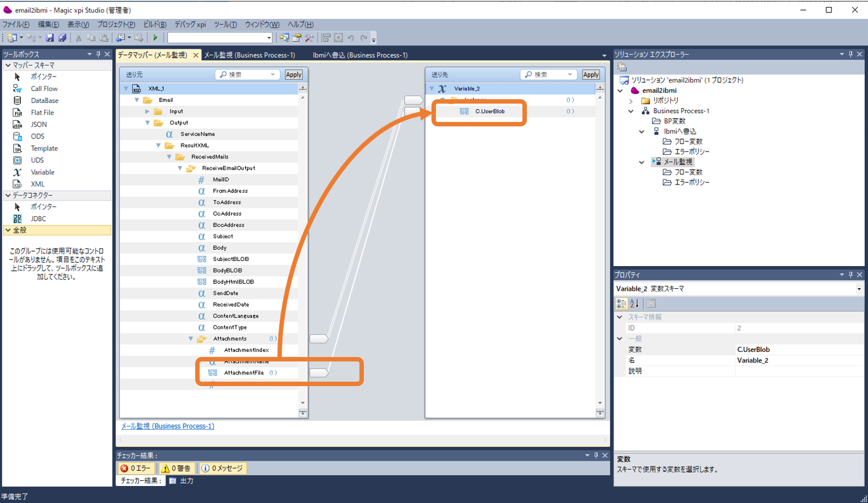Select the Template schema icon
Image resolution: width=868 pixels, height=503 pixels.
pos(18,148)
